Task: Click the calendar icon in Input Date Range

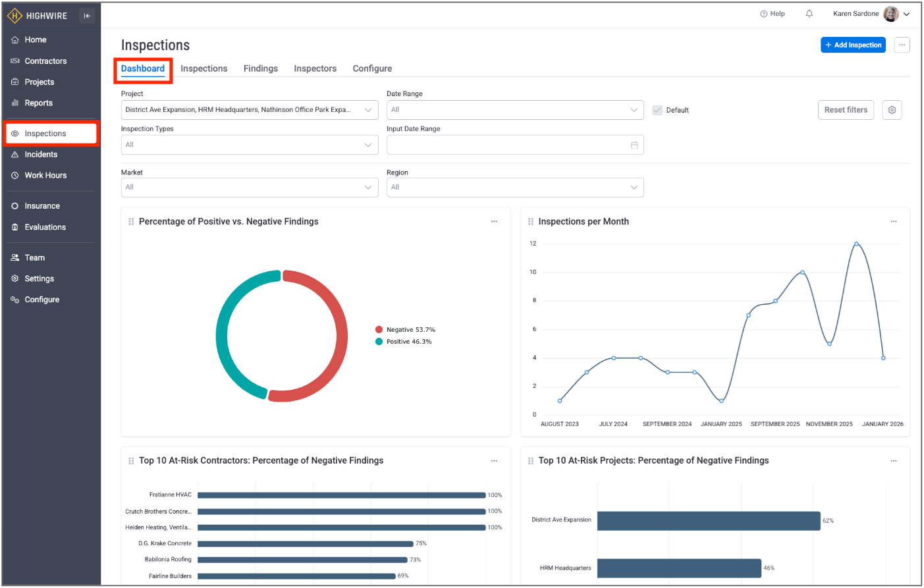Action: (634, 145)
